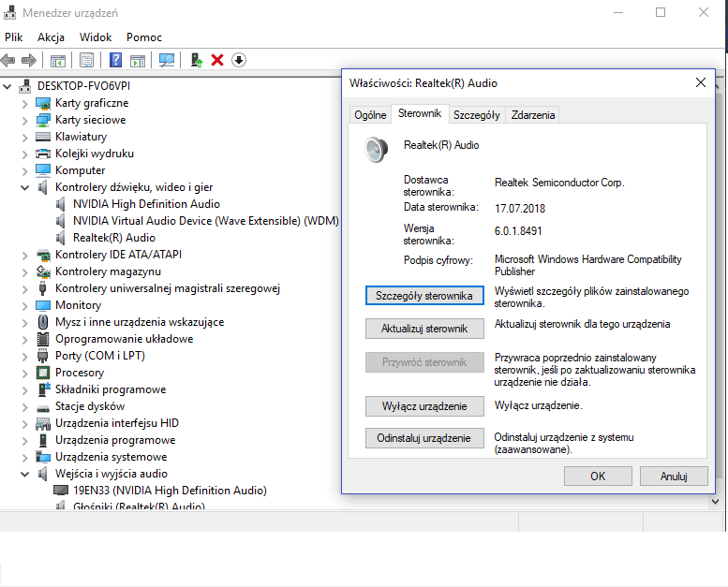This screenshot has height=587, width=728.
Task: Select the Urządzenia programowe category
Action: pyautogui.click(x=115, y=440)
